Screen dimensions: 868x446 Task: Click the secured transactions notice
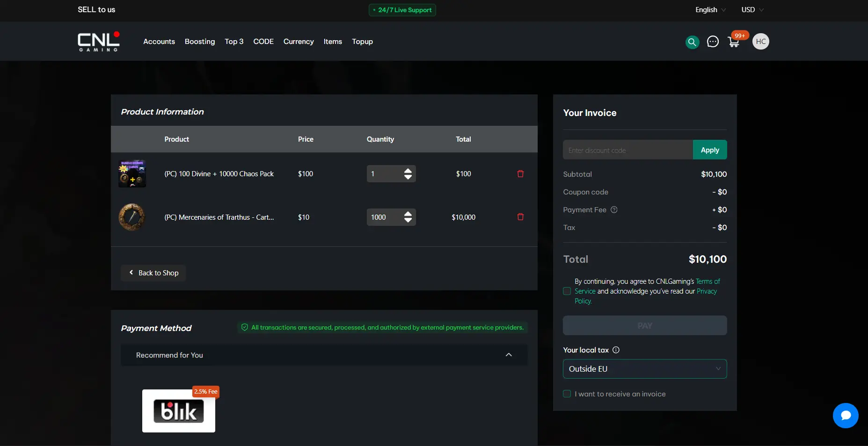pos(382,327)
